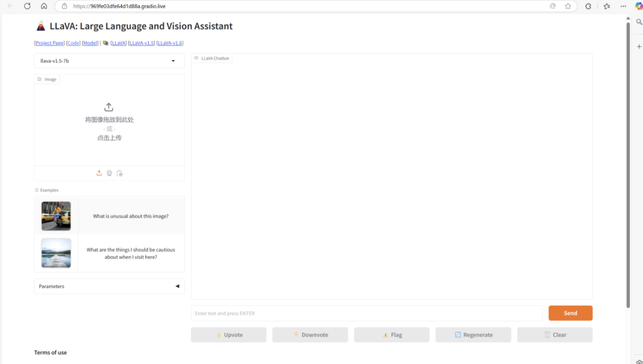Click the browser address bar URL
Screen dimensions: 643x364
[119, 6]
